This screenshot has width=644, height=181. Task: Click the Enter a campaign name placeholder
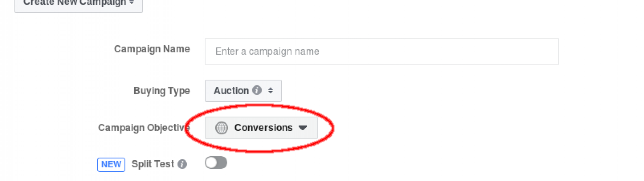(x=267, y=52)
